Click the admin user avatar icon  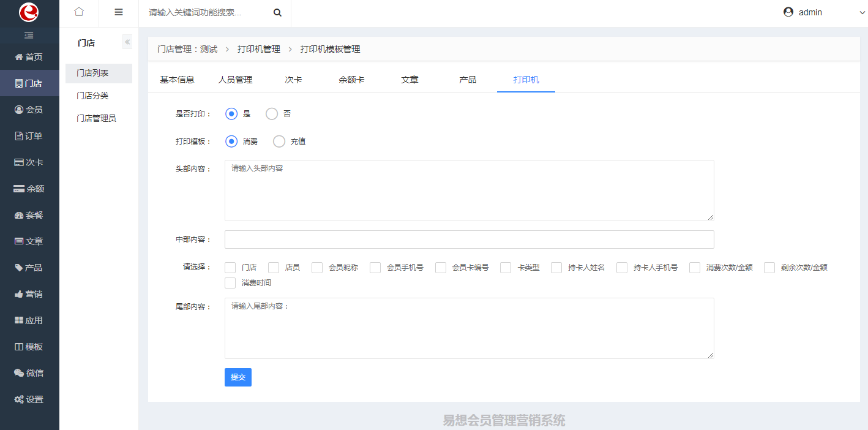(788, 12)
